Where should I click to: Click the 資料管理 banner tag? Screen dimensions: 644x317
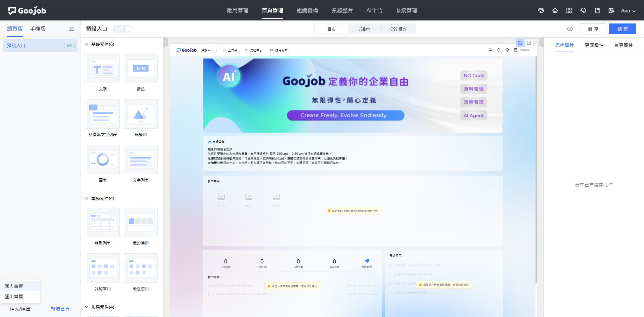click(474, 89)
